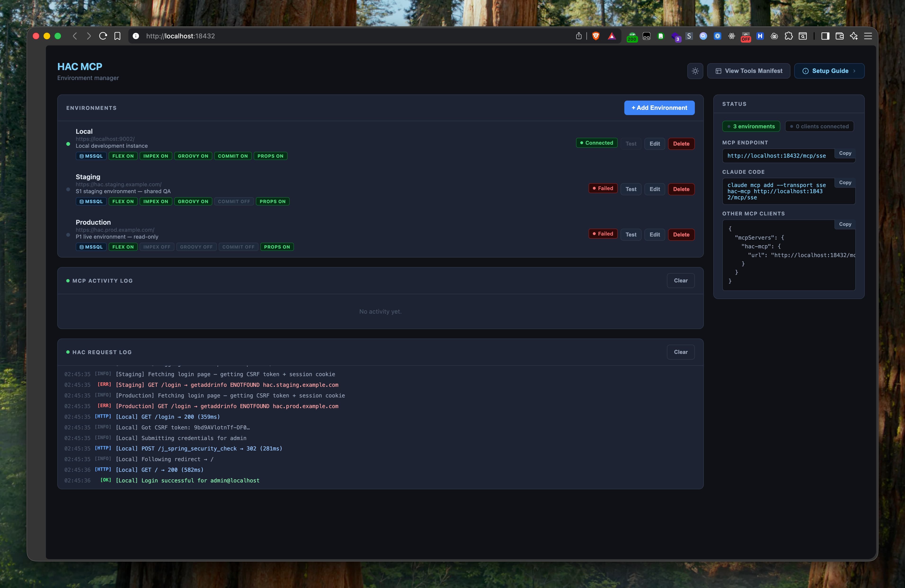The width and height of the screenshot is (905, 588).
Task: Reload the localhost page
Action: click(103, 36)
